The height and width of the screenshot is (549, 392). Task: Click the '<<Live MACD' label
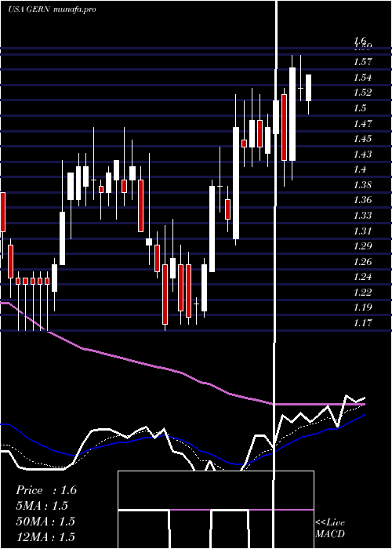[330, 528]
